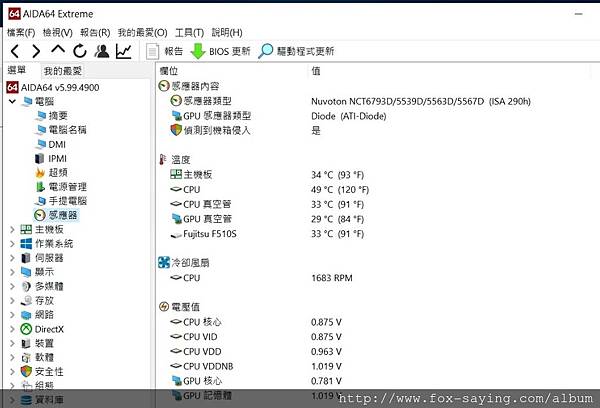
Task: Select the CPU VDDNB voltage row
Action: [256, 366]
